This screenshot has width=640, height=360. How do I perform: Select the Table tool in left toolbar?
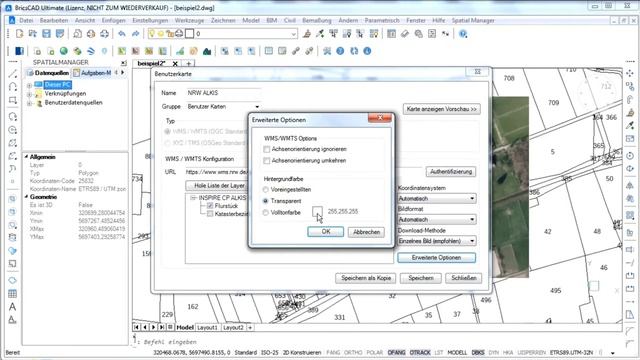click(x=13, y=293)
